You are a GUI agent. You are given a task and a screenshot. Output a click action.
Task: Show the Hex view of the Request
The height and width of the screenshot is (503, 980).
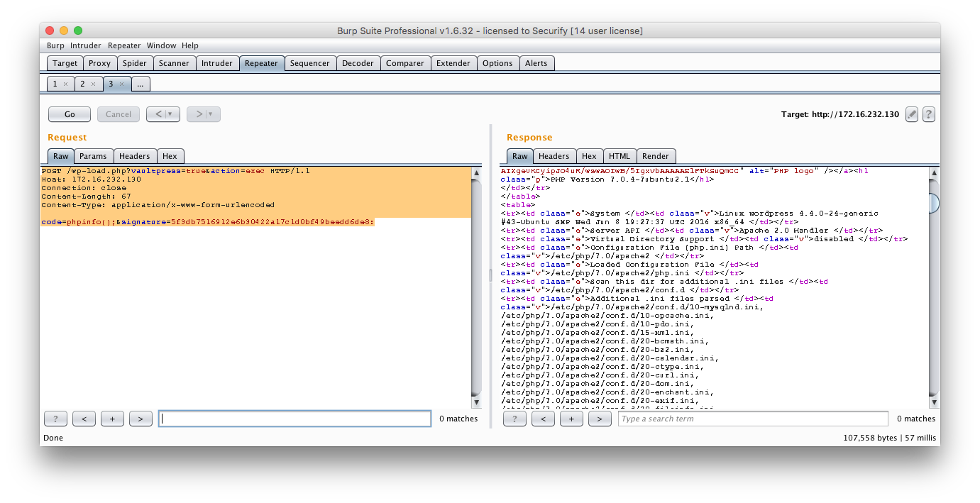click(x=170, y=156)
